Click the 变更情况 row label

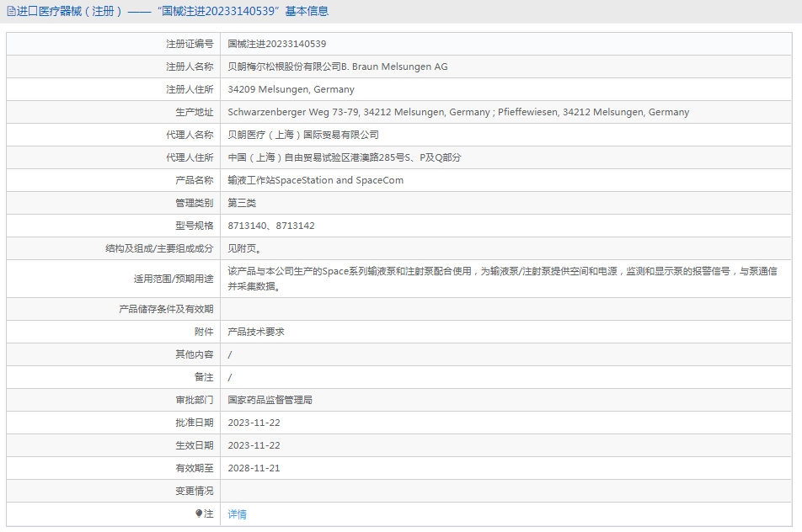click(x=195, y=491)
